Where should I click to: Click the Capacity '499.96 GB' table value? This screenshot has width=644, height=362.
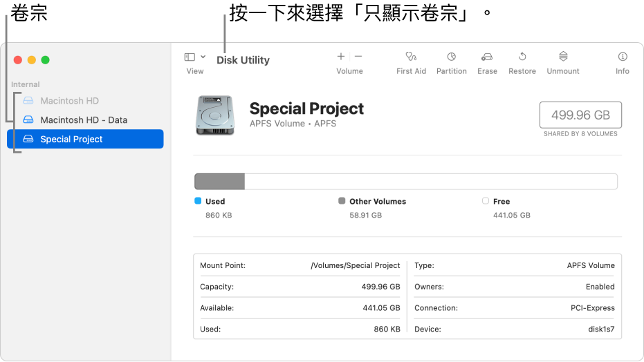(x=380, y=287)
